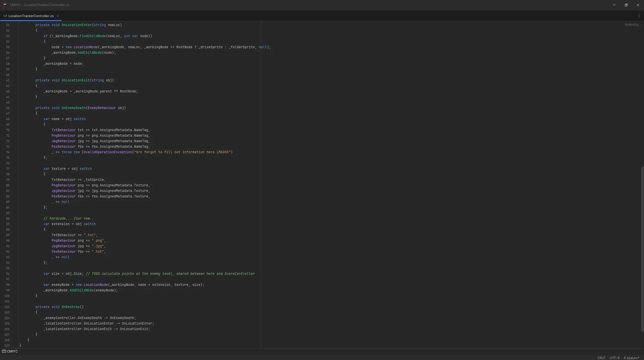Close the LocationTrackerController.cs tab
The image size is (644, 360).
[x=57, y=16]
